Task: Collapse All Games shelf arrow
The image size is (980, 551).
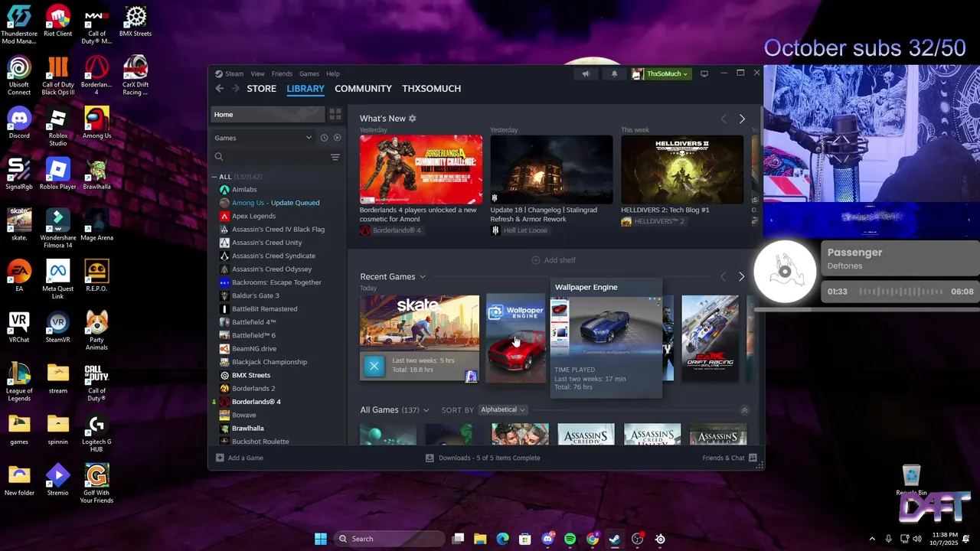Action: (744, 410)
